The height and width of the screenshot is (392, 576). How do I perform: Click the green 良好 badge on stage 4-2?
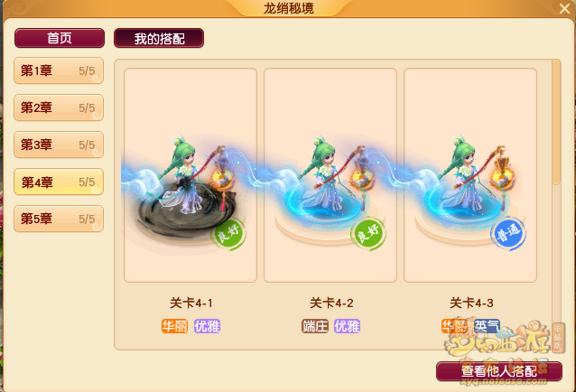[x=368, y=234]
